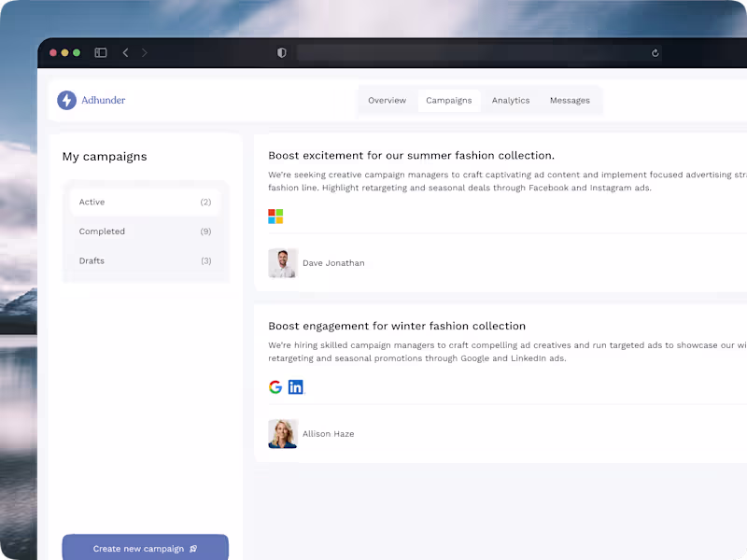
Task: Click the red close window button
Action: pos(53,52)
